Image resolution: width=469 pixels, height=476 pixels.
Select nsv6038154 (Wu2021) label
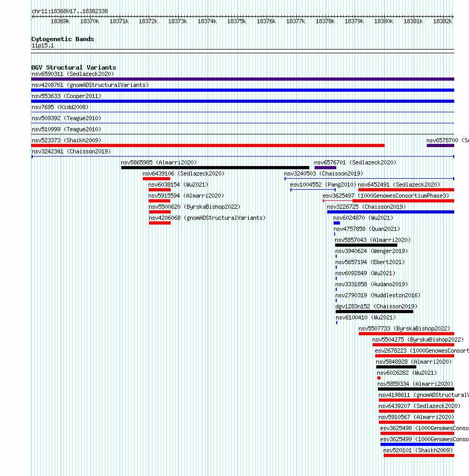179,184
